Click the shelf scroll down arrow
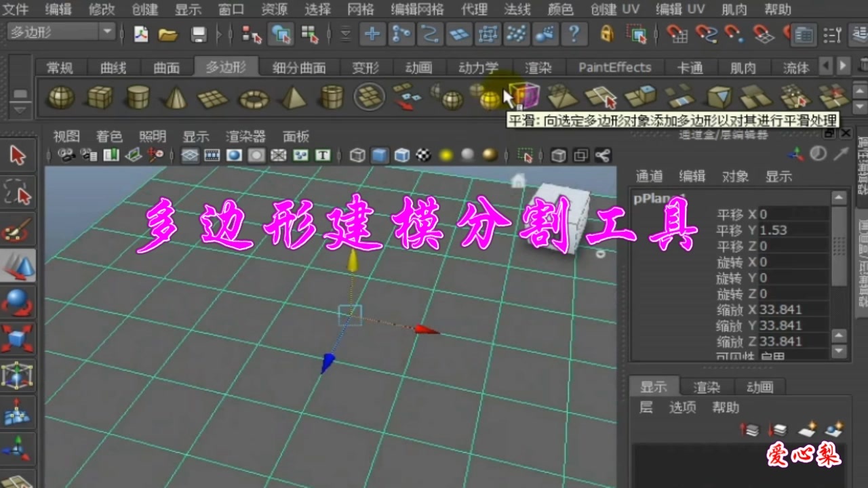Image resolution: width=868 pixels, height=488 pixels. [x=859, y=107]
